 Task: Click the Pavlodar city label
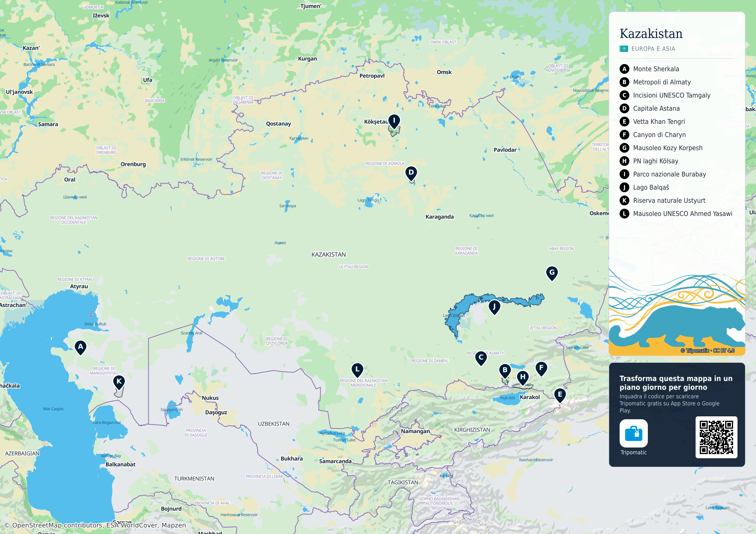505,150
